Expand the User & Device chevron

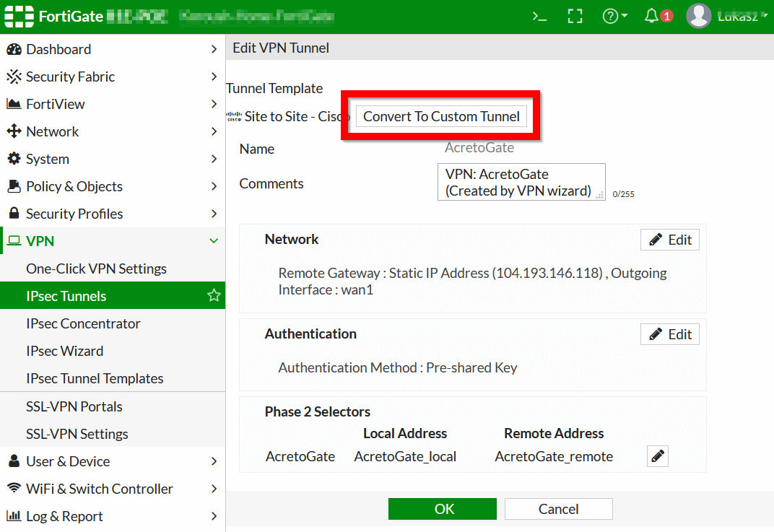[x=214, y=461]
